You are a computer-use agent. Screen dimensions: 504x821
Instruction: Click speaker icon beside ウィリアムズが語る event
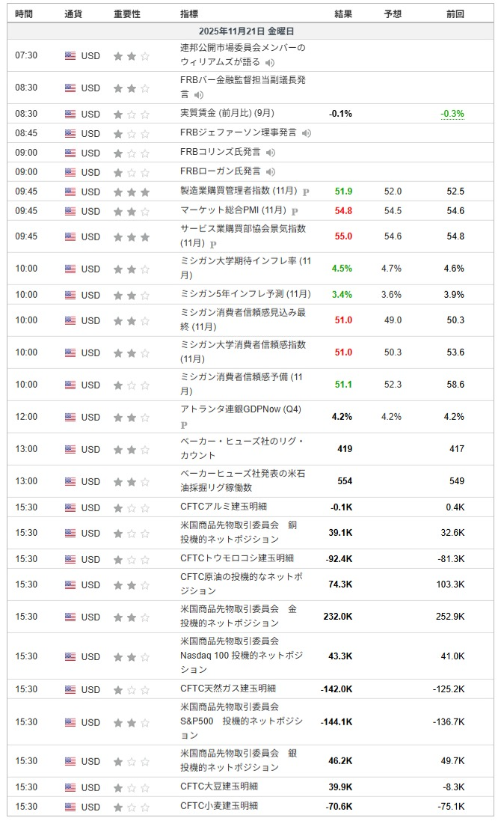coord(270,62)
